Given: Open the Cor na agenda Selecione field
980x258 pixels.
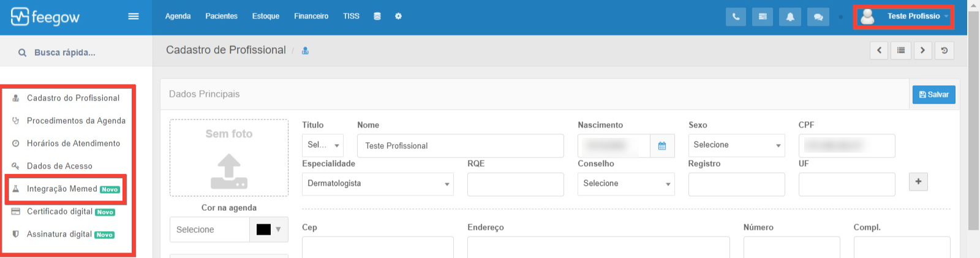Looking at the screenshot, I should pyautogui.click(x=210, y=230).
